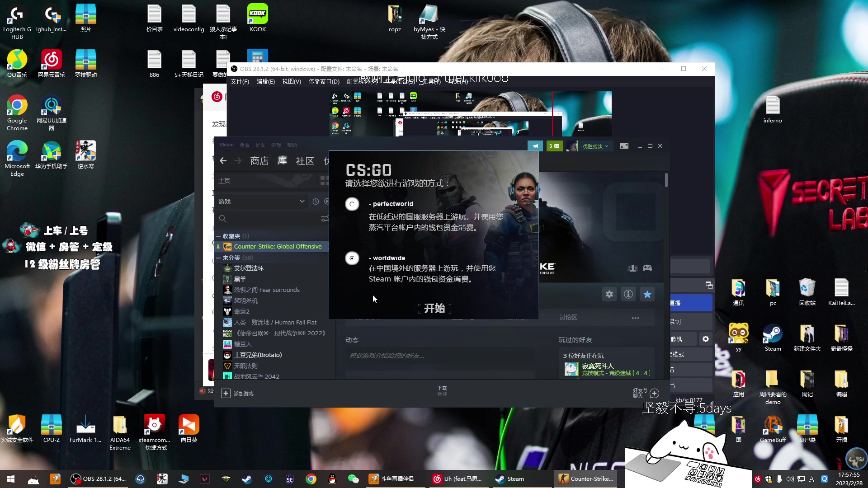Expand the 优胜劣汰 account dropdown

click(x=595, y=146)
